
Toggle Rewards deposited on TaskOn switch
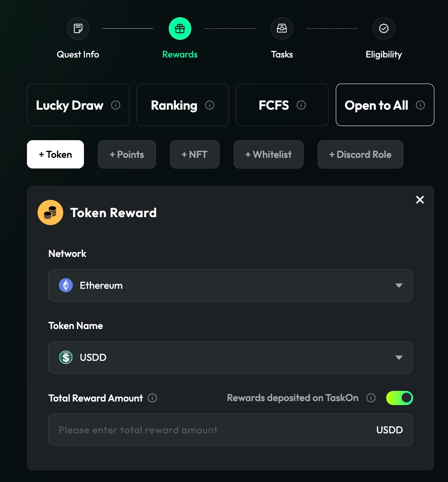pyautogui.click(x=399, y=398)
